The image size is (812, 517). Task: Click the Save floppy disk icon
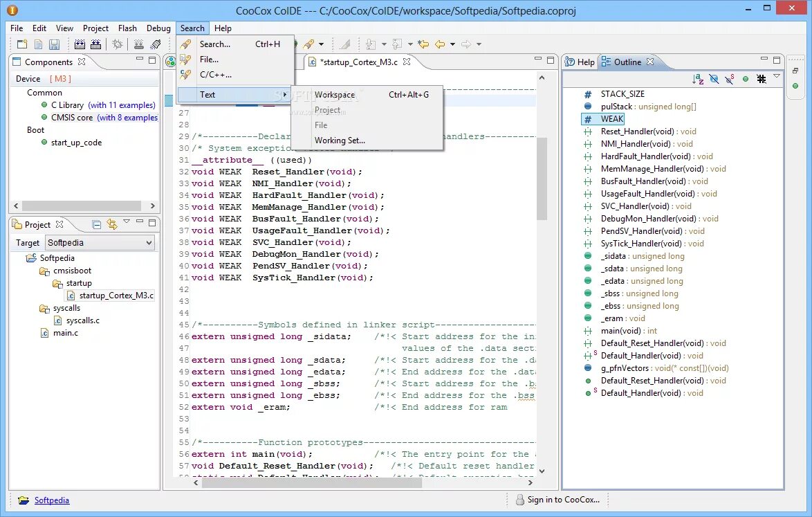pyautogui.click(x=55, y=44)
